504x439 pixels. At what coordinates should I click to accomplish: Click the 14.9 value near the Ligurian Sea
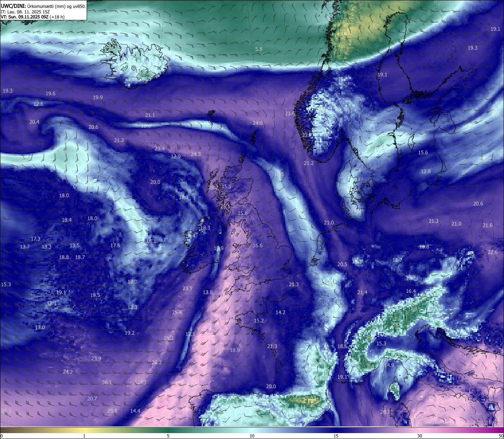point(389,365)
